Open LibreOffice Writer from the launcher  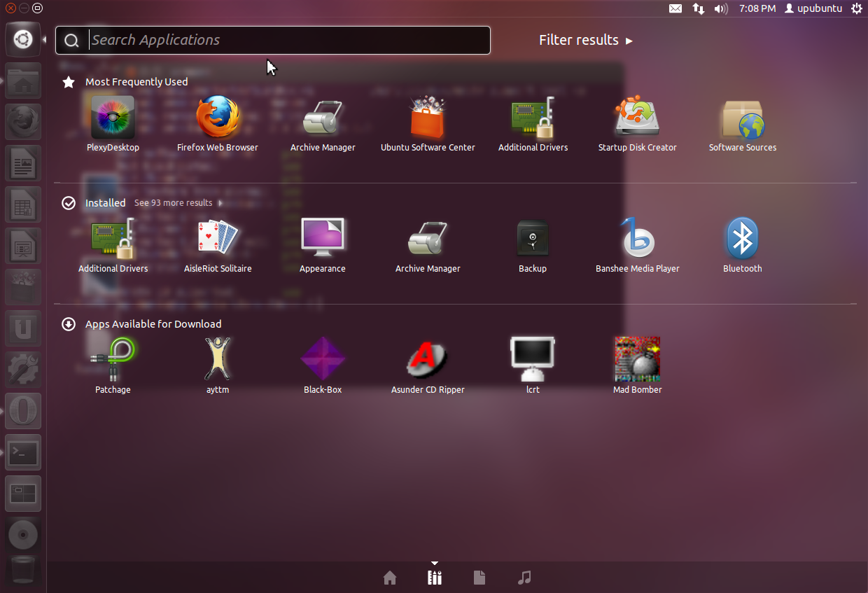pos(23,163)
